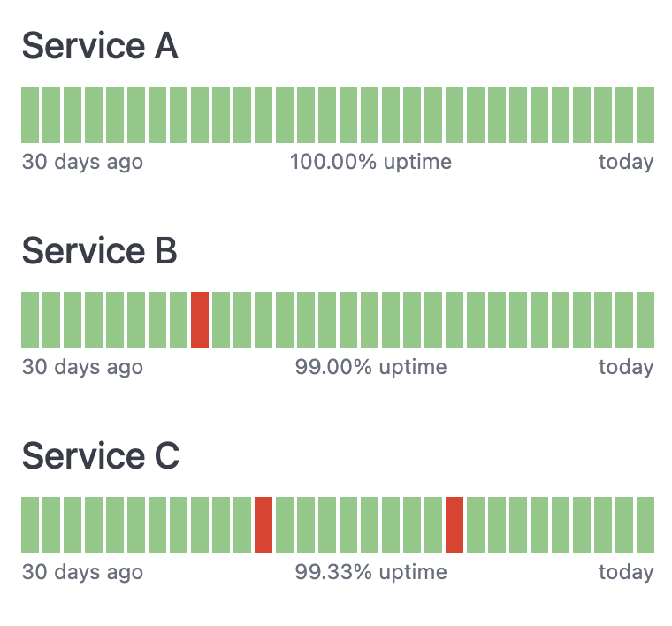
Task: Click 'today' label under Service B
Action: coord(626,367)
